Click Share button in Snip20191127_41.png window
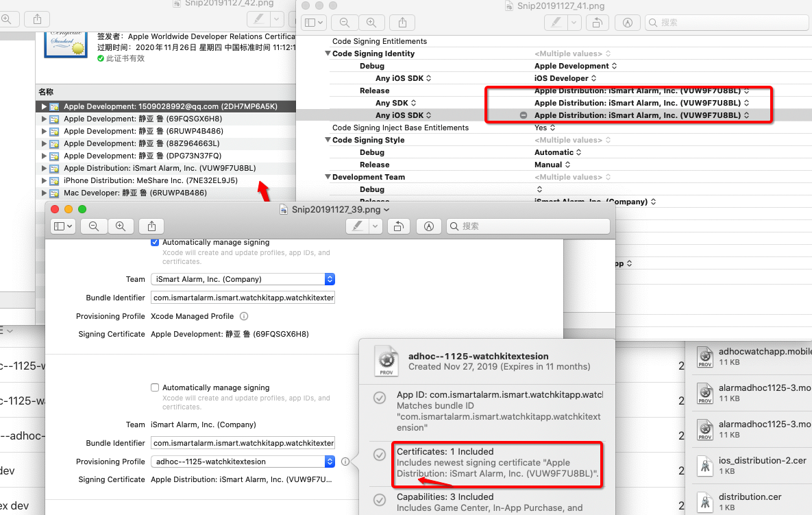This screenshot has width=812, height=515. pyautogui.click(x=402, y=23)
